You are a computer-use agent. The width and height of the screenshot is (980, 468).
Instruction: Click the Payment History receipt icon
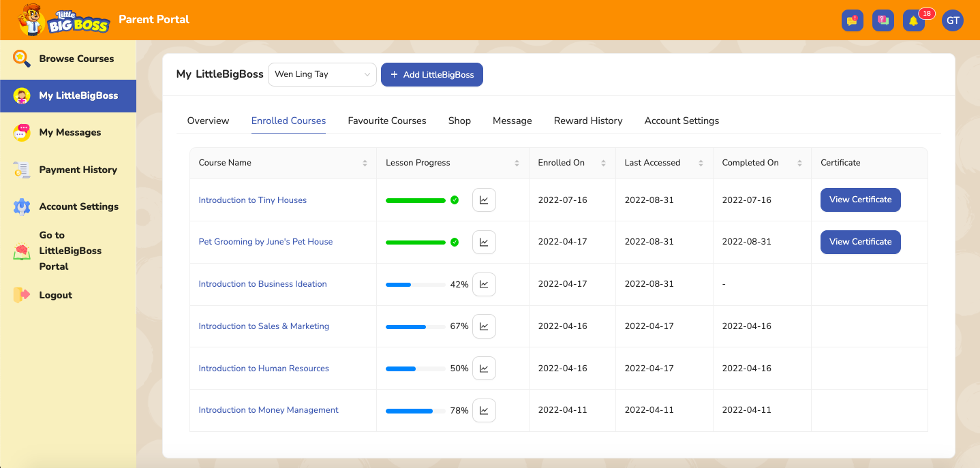click(22, 170)
